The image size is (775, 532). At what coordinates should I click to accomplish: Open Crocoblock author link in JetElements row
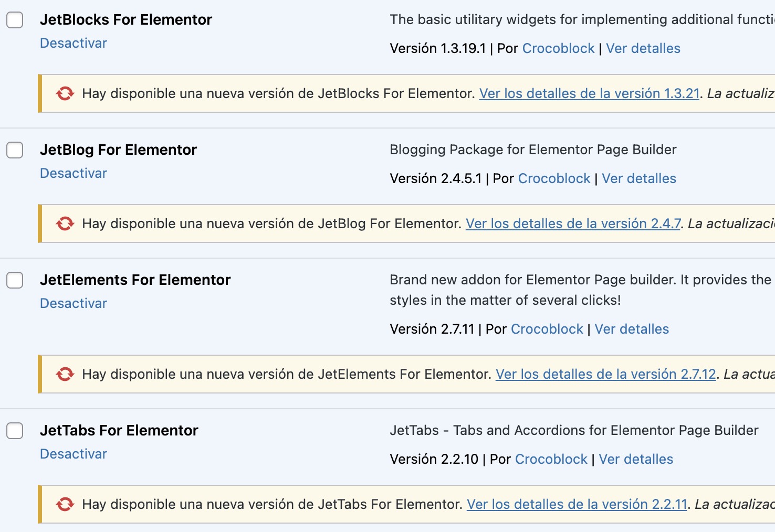547,329
